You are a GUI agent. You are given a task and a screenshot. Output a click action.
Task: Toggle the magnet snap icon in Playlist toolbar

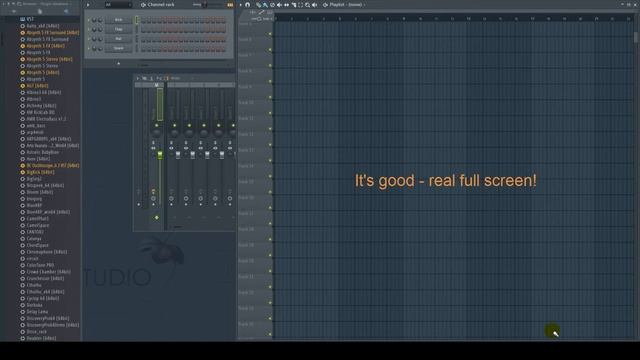pos(247,4)
